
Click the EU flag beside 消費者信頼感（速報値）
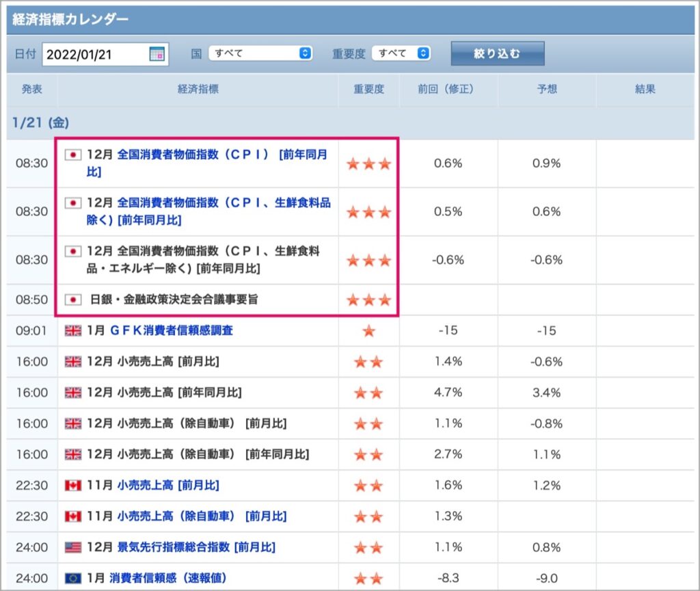pos(72,579)
